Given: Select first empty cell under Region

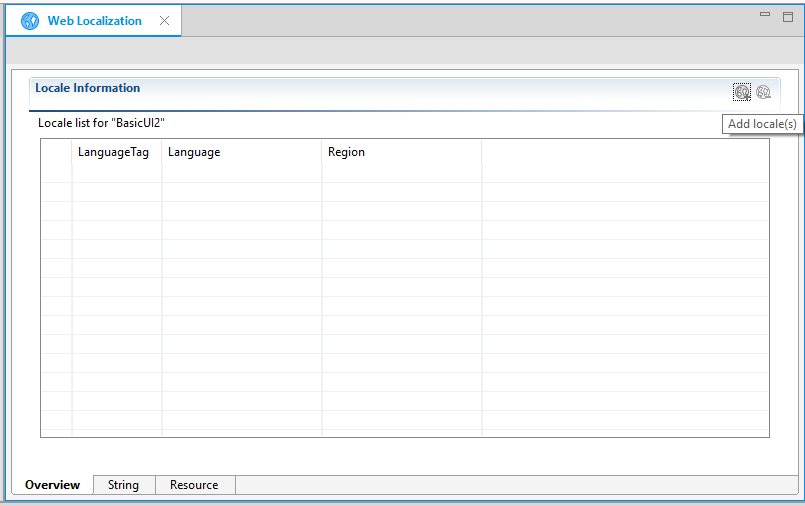Looking at the screenshot, I should 401,173.
